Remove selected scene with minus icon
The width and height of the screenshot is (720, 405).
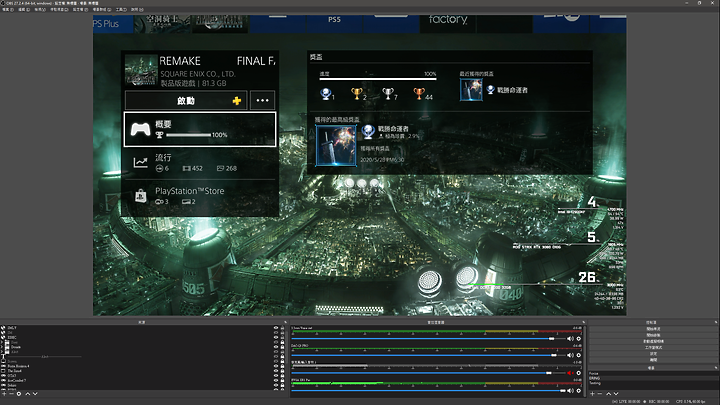point(600,394)
